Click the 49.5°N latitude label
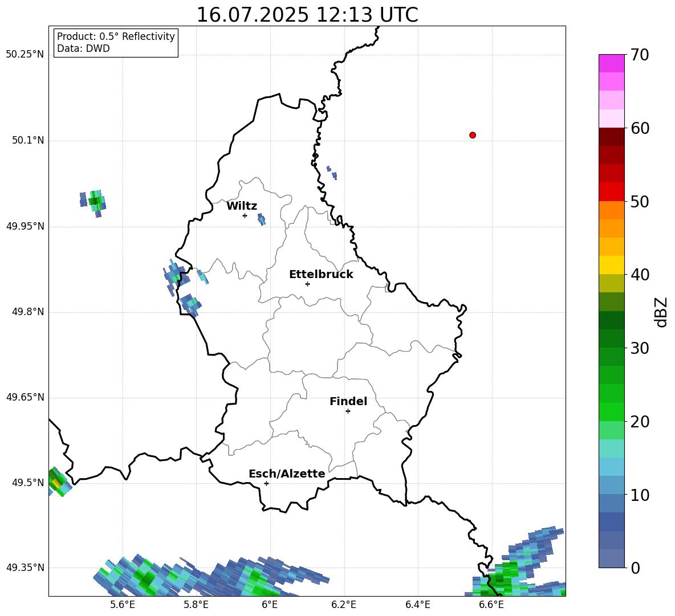Image resolution: width=675 pixels, height=616 pixels. 28,482
